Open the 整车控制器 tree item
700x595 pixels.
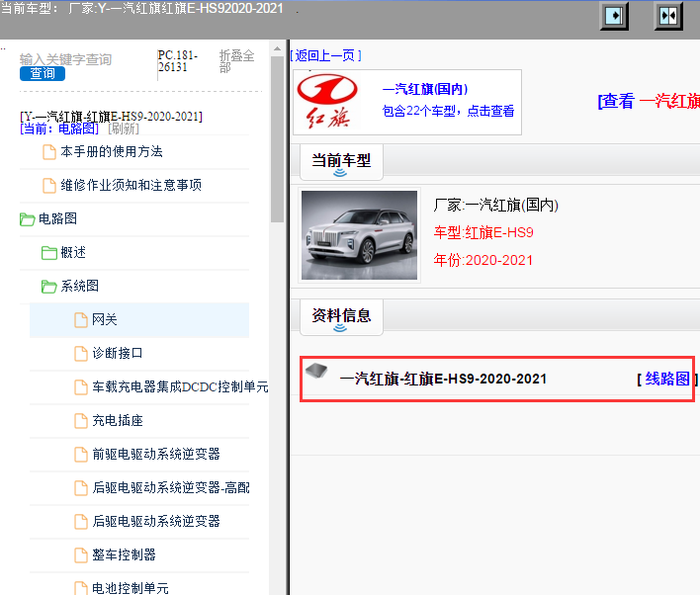(x=124, y=554)
